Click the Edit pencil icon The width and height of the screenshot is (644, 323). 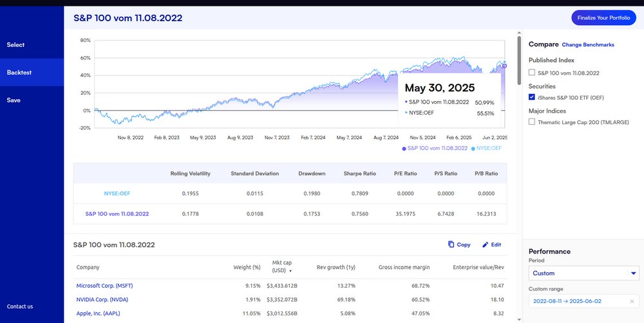pos(486,245)
